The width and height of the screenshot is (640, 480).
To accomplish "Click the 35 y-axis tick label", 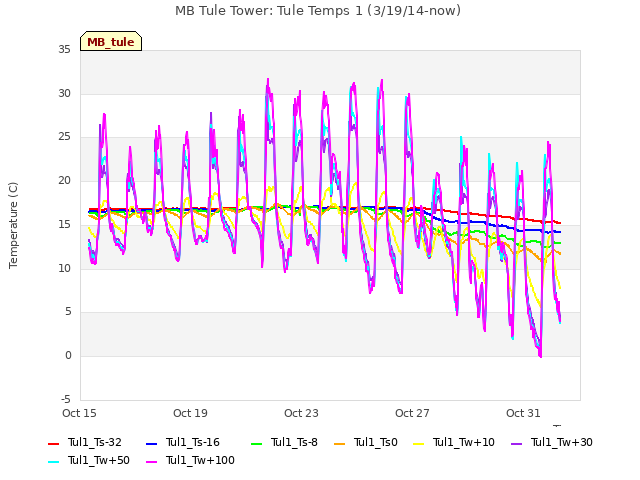I will (64, 50).
